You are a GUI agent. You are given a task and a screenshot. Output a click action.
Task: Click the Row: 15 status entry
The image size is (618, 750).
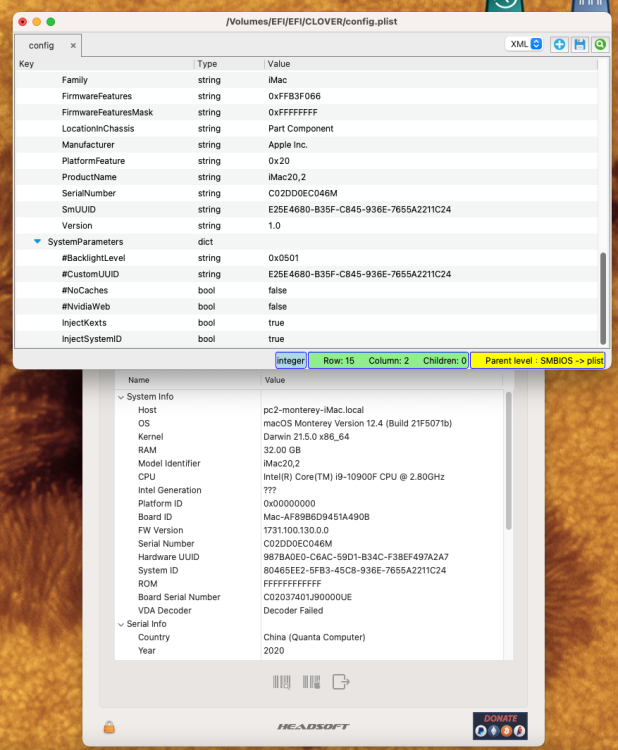tap(339, 361)
